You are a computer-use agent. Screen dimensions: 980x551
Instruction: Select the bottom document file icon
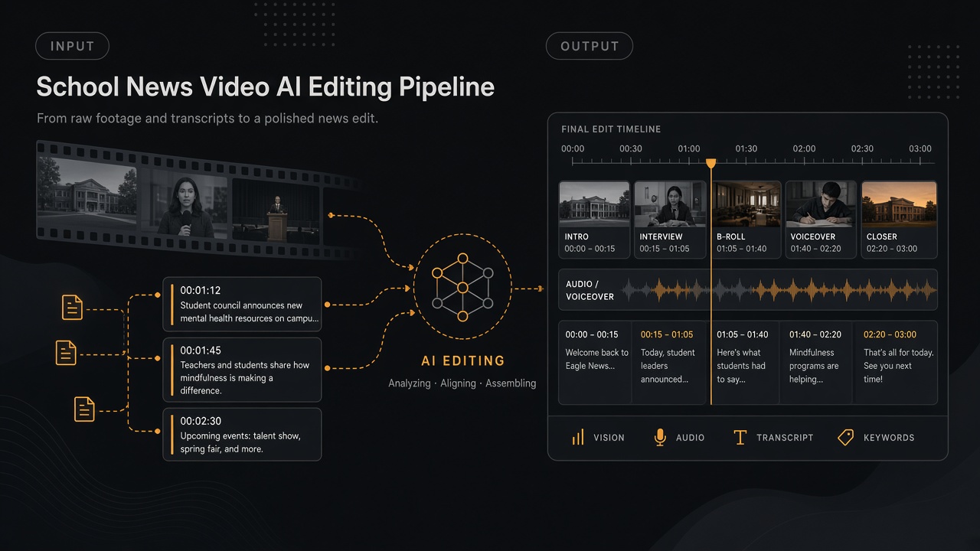[x=84, y=409]
